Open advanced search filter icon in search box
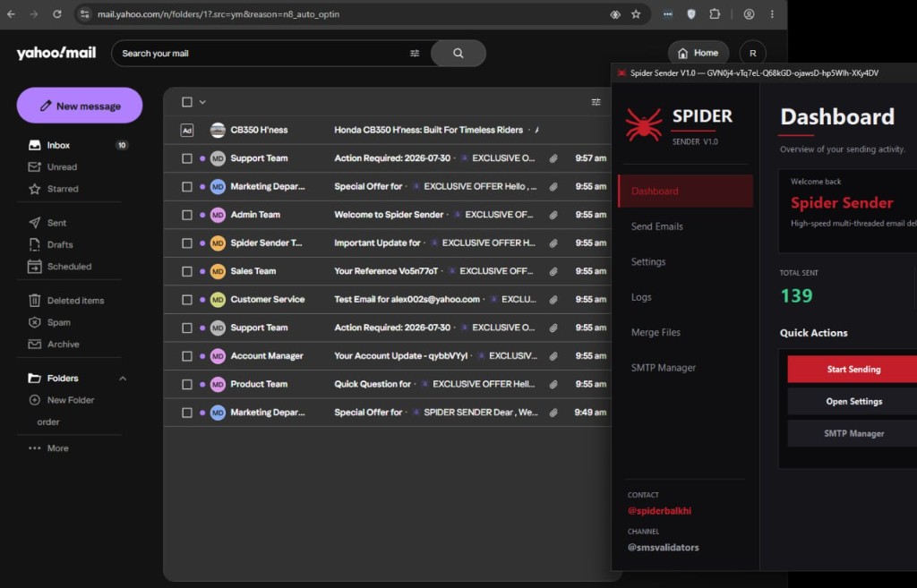The image size is (917, 588). (x=415, y=53)
